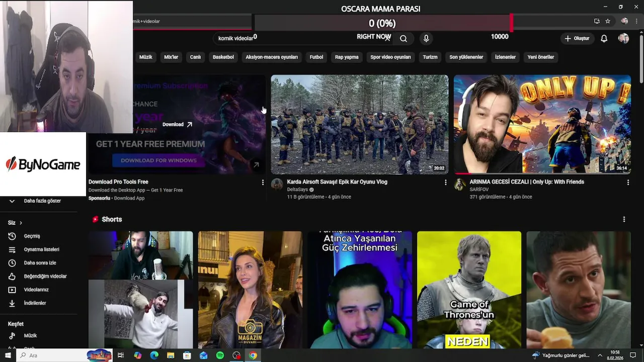Open the Karda Airsoft Savaşı video title

tap(337, 182)
